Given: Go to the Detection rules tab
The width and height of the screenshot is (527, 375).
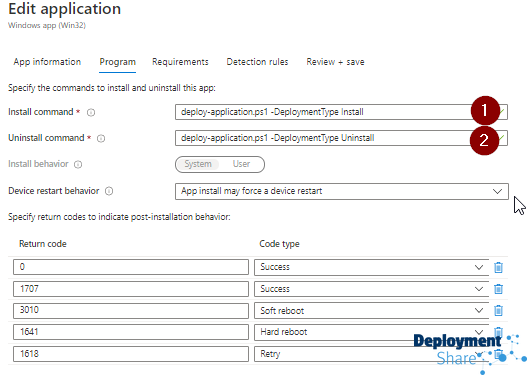Looking at the screenshot, I should (257, 62).
